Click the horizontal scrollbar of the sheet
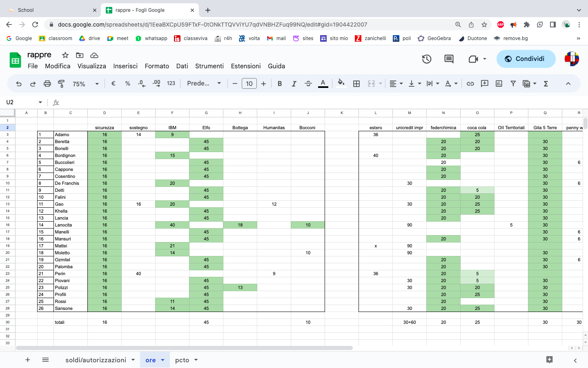Screen dimensions: 588x368 pyautogui.click(x=184, y=348)
